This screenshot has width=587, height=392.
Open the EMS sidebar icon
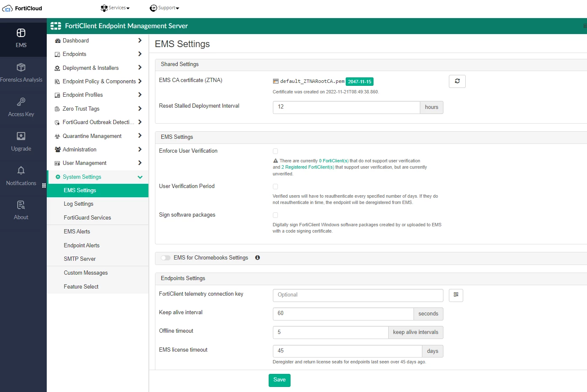[21, 33]
